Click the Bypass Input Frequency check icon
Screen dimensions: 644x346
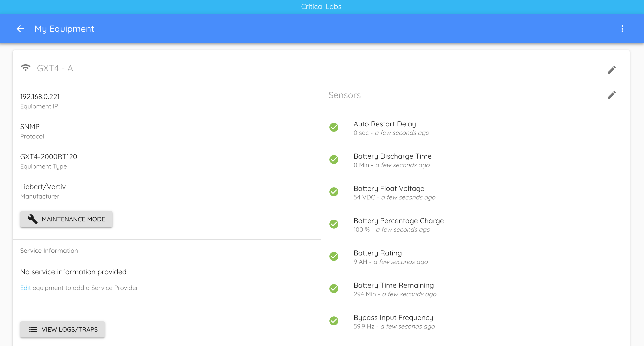(x=334, y=321)
